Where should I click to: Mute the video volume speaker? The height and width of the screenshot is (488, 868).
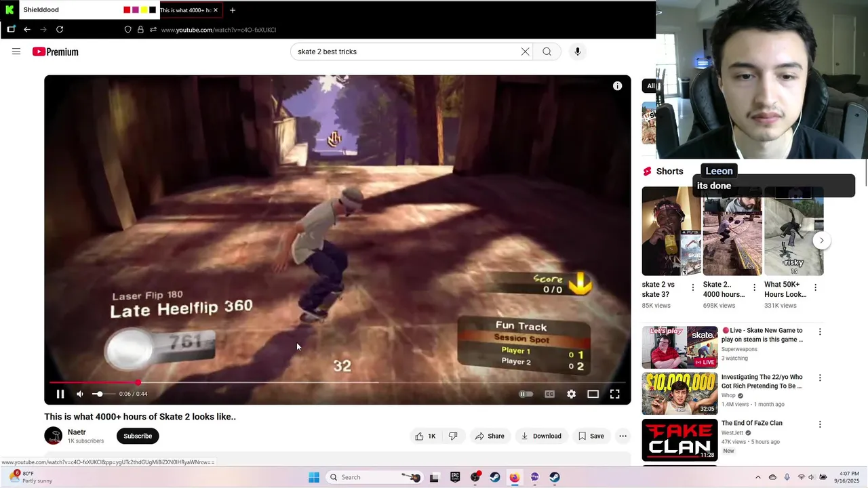[x=80, y=394]
